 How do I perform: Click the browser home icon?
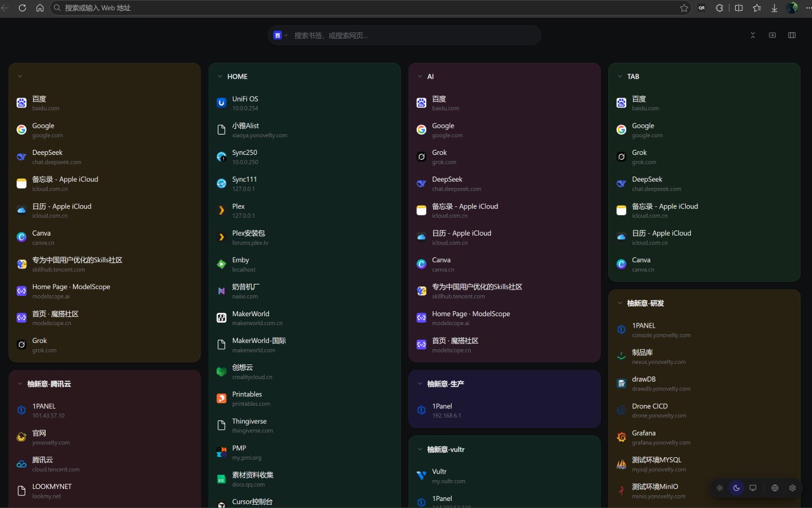click(40, 8)
